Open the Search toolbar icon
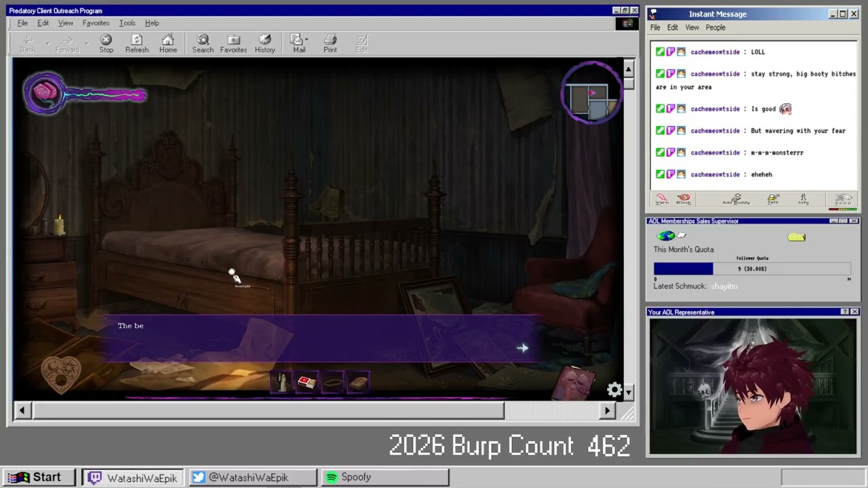Image resolution: width=868 pixels, height=488 pixels. click(x=203, y=43)
